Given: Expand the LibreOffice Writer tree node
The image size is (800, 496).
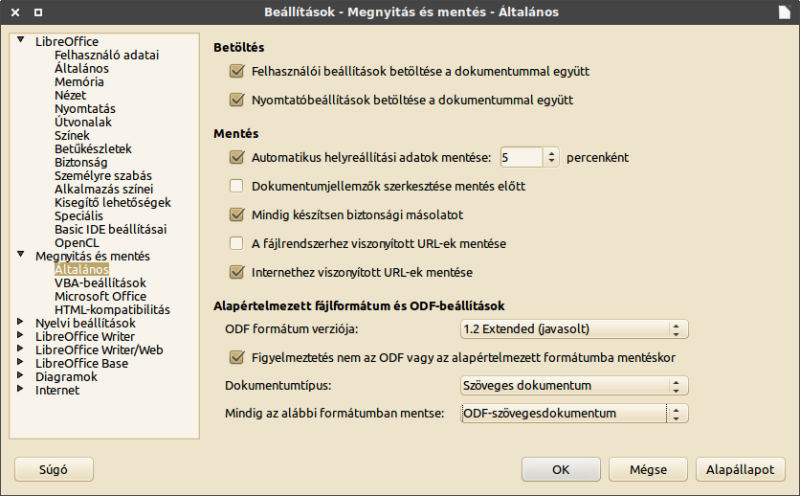Looking at the screenshot, I should 20,335.
